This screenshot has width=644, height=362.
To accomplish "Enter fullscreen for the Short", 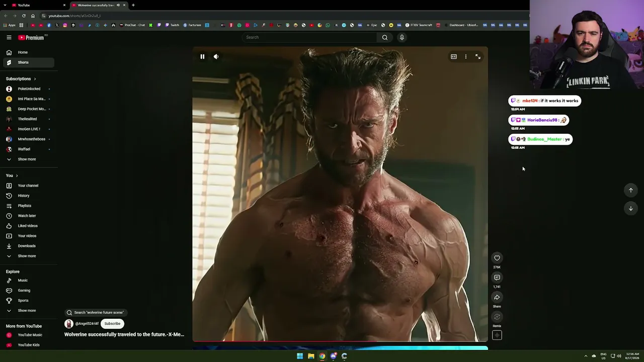I will tap(478, 57).
